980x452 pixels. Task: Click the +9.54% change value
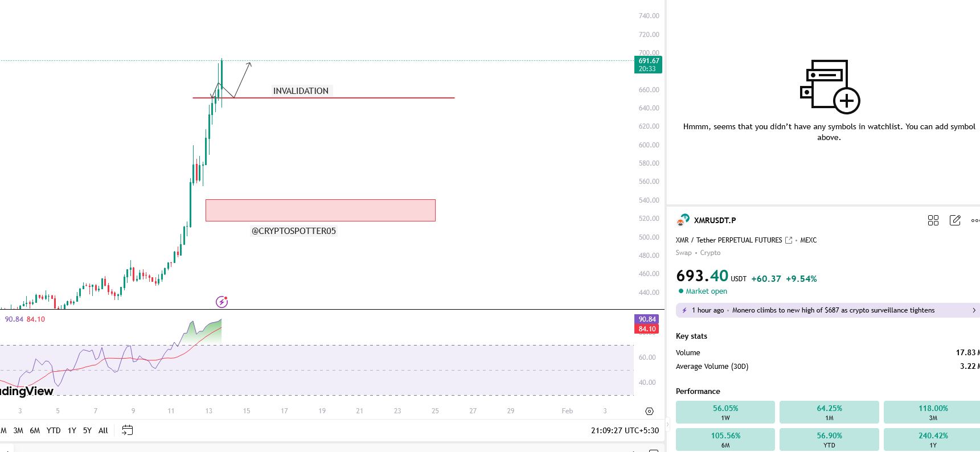pyautogui.click(x=801, y=279)
